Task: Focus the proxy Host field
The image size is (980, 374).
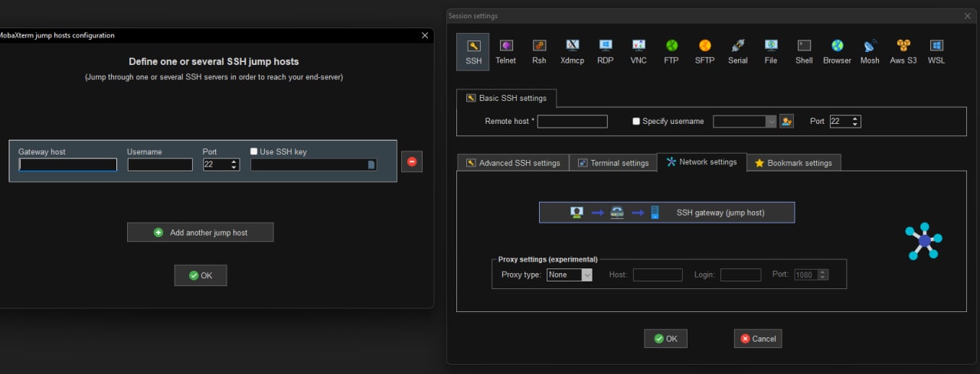Action: tap(658, 275)
